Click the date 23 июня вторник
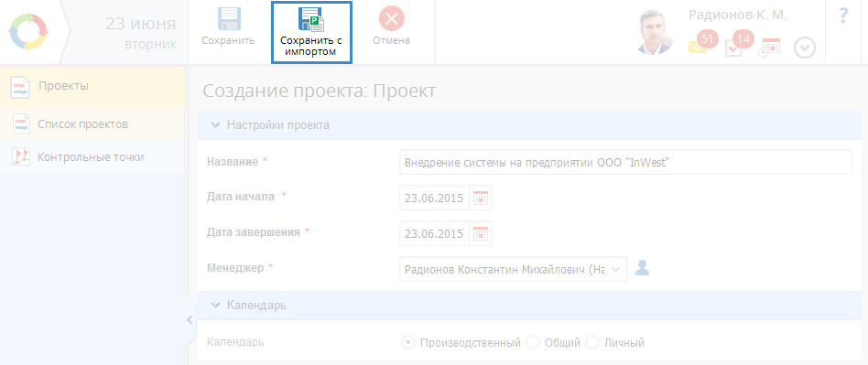 [x=141, y=33]
